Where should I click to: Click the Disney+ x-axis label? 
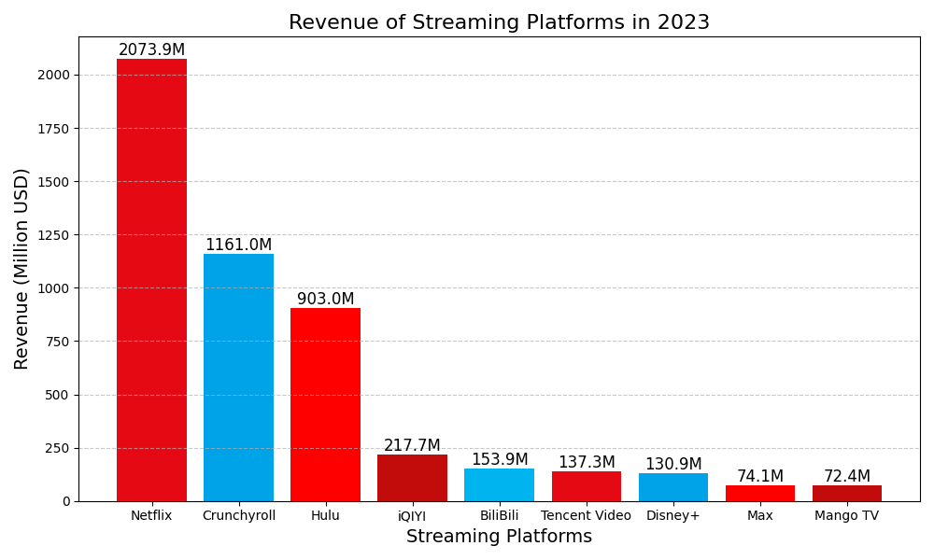[673, 516]
